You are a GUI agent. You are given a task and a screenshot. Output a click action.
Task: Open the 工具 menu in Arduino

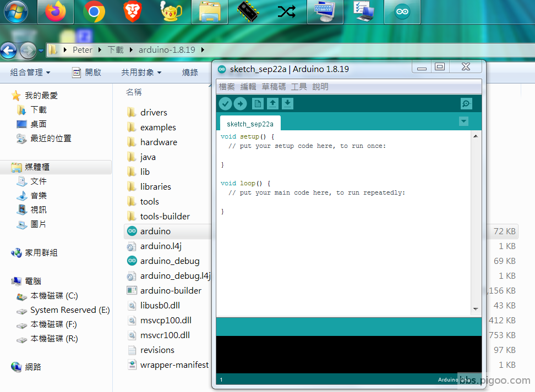pyautogui.click(x=299, y=86)
